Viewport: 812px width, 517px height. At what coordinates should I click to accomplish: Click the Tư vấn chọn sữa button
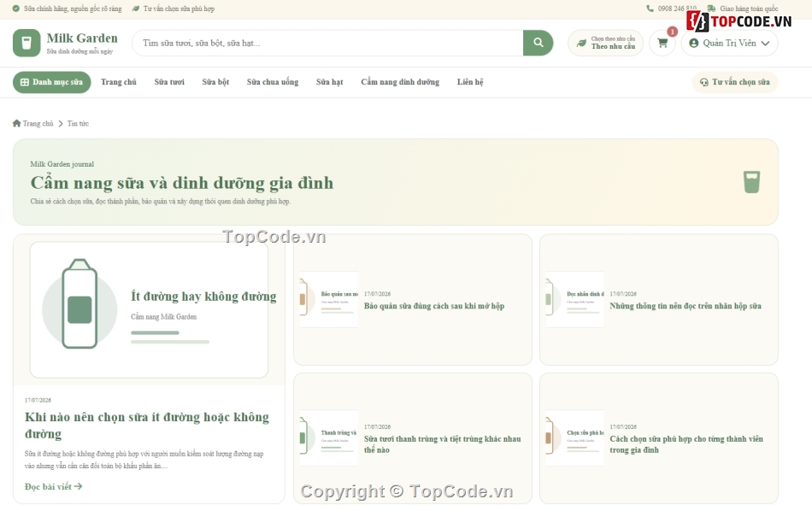click(x=735, y=82)
